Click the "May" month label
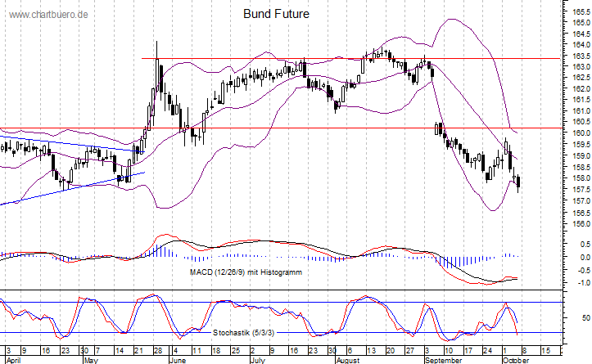This screenshot has width=592, height=364. tap(91, 360)
